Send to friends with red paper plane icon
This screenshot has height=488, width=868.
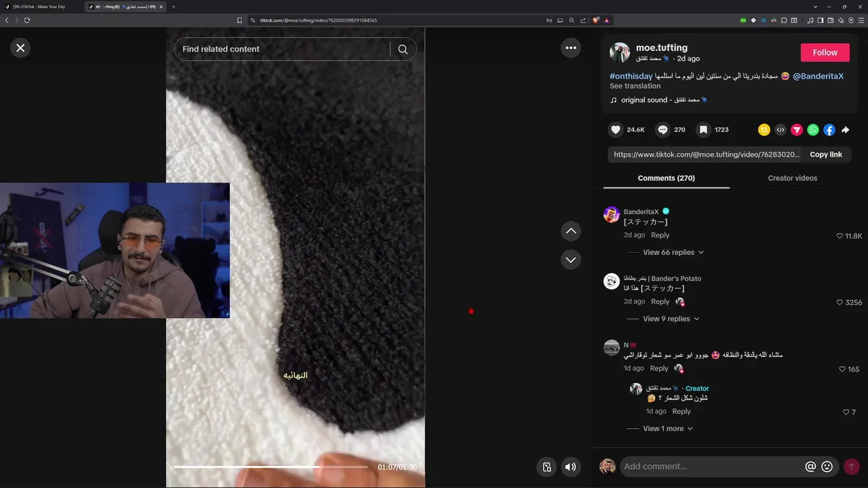(797, 129)
